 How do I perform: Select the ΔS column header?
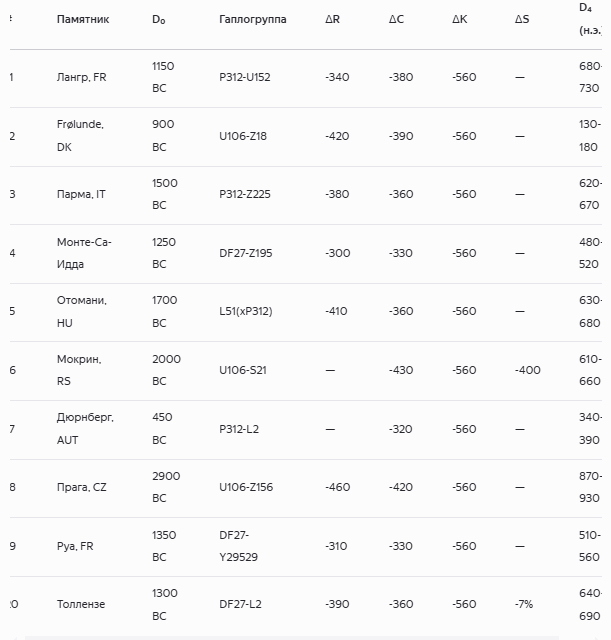523,19
